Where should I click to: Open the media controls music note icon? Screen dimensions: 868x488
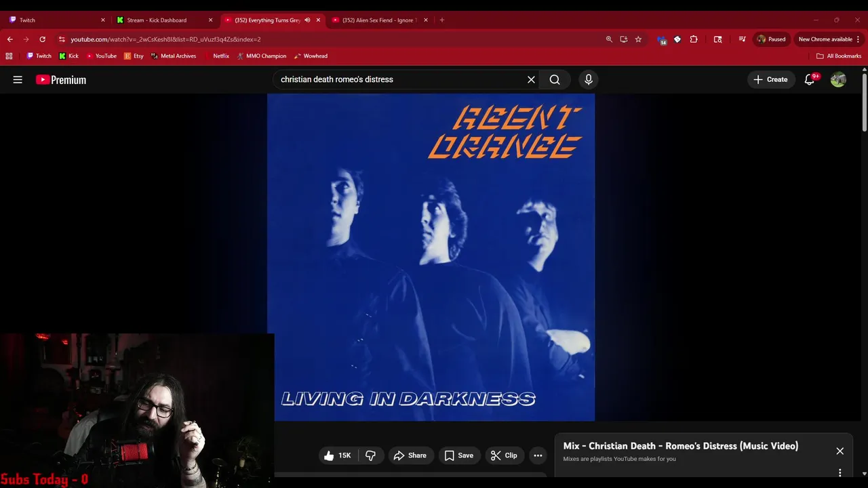click(742, 39)
